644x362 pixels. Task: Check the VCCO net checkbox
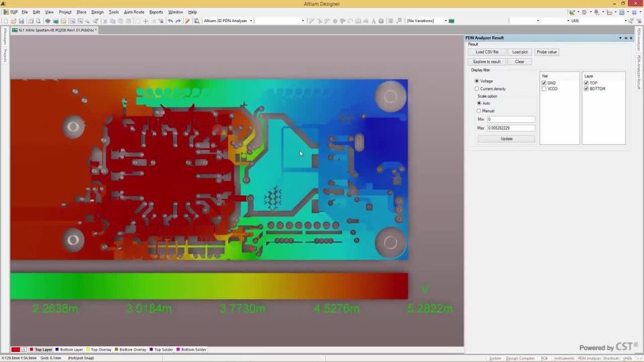click(544, 88)
